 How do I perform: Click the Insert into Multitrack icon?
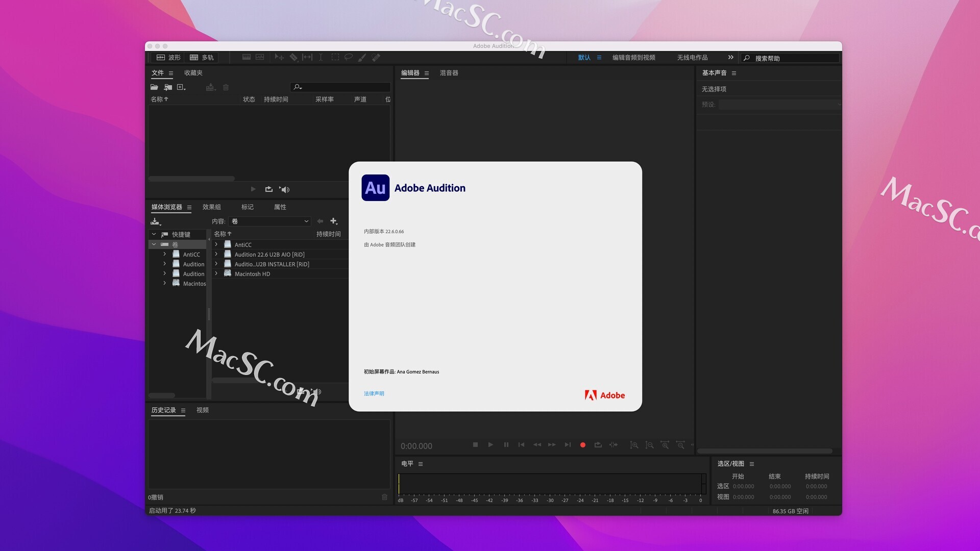click(211, 87)
